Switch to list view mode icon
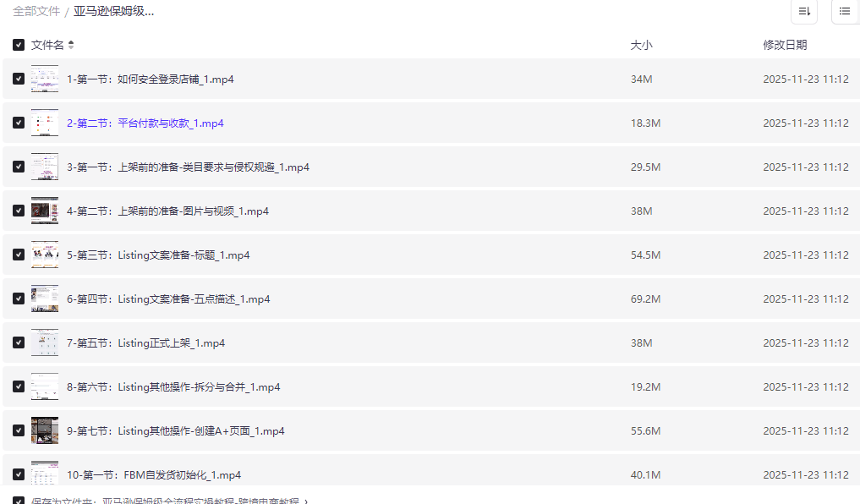 pyautogui.click(x=845, y=11)
